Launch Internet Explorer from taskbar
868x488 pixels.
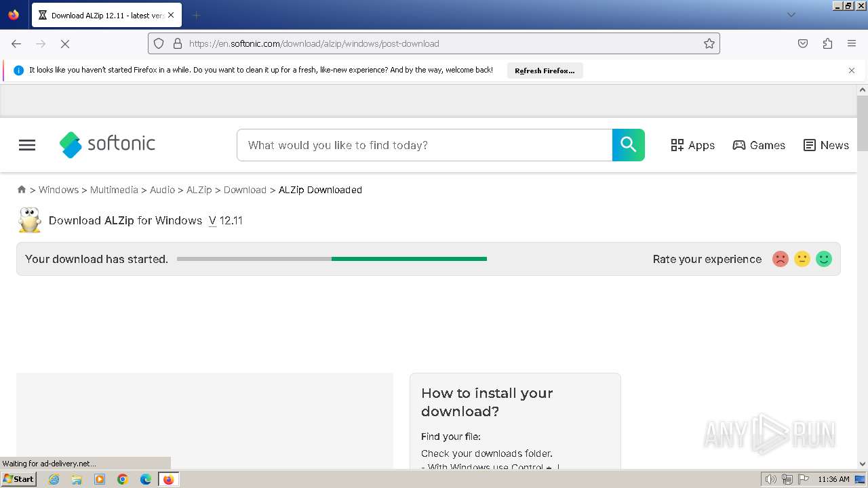54,479
